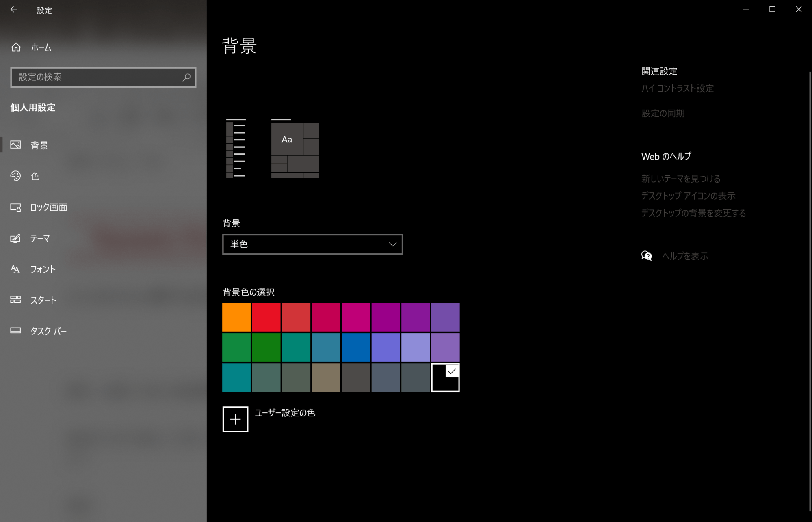Click the タスク バー bar icon
The width and height of the screenshot is (812, 522).
pyautogui.click(x=15, y=330)
